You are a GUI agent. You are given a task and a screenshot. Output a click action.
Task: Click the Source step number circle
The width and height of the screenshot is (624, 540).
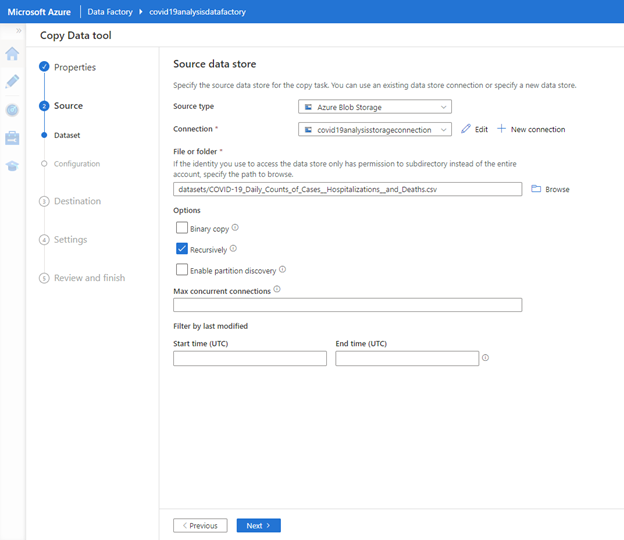pos(44,106)
